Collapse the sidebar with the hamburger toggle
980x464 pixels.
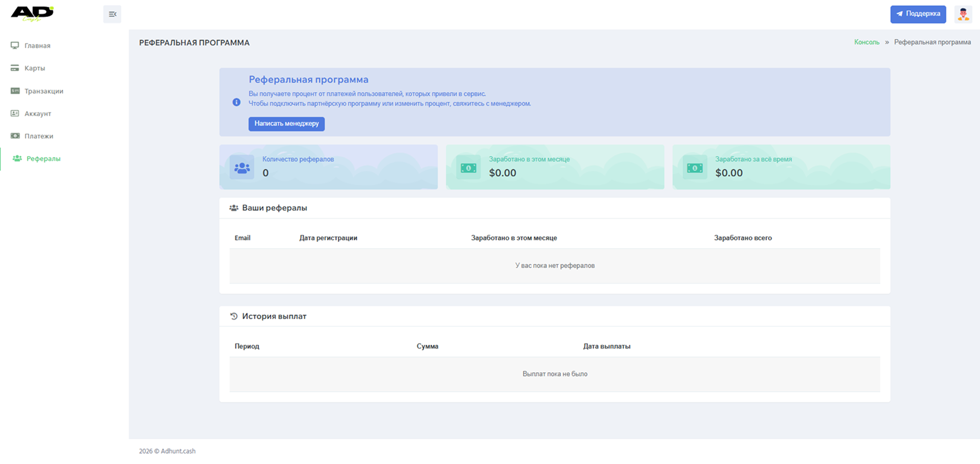112,14
